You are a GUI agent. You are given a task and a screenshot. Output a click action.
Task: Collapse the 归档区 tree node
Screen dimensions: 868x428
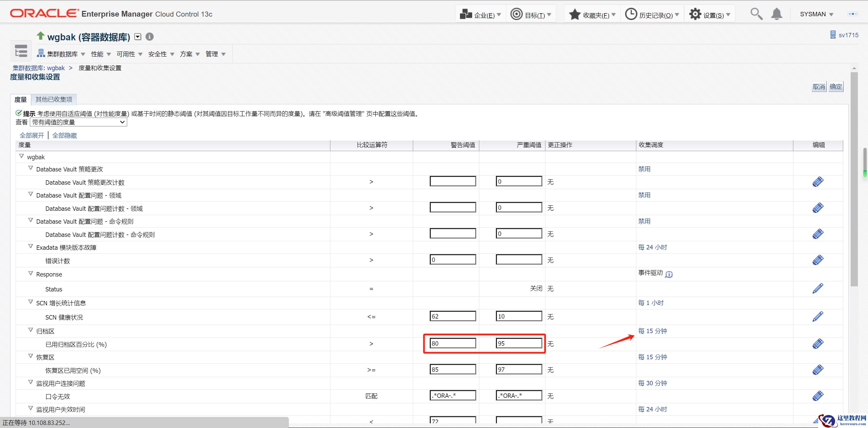31,330
